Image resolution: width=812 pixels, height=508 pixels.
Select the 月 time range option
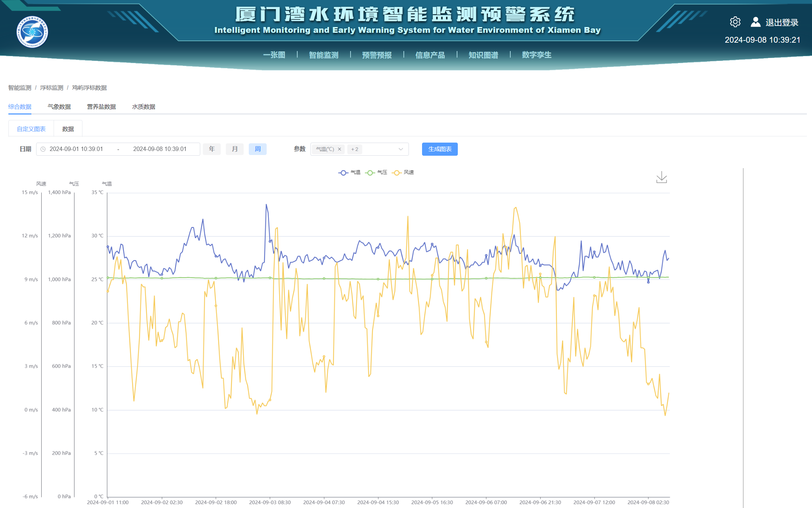235,149
